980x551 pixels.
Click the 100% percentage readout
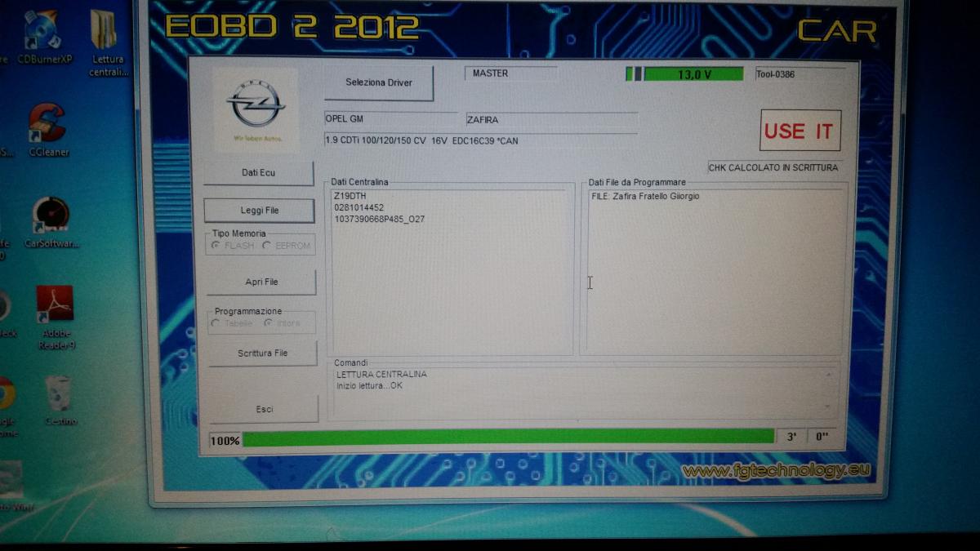pos(225,441)
